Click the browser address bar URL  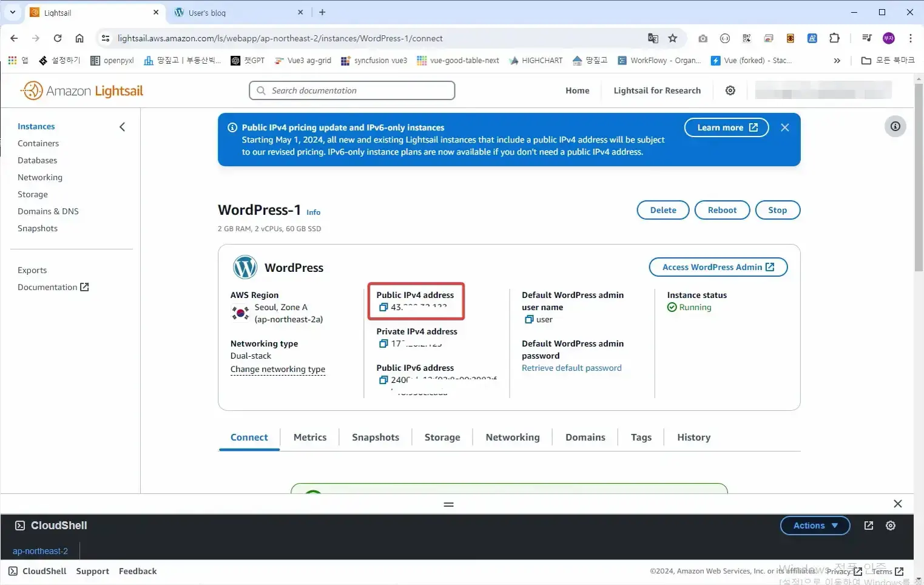280,38
